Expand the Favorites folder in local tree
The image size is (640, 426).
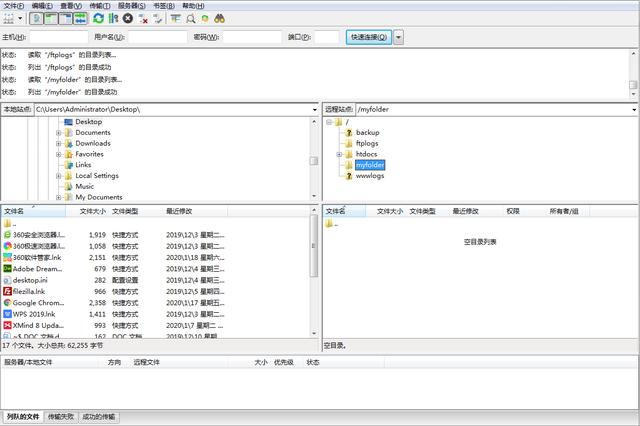coord(58,154)
